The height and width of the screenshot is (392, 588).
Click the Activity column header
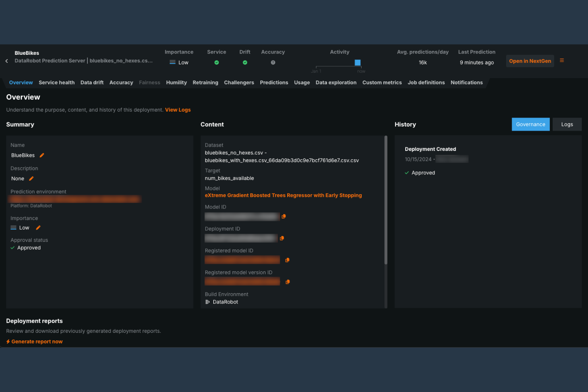(340, 52)
